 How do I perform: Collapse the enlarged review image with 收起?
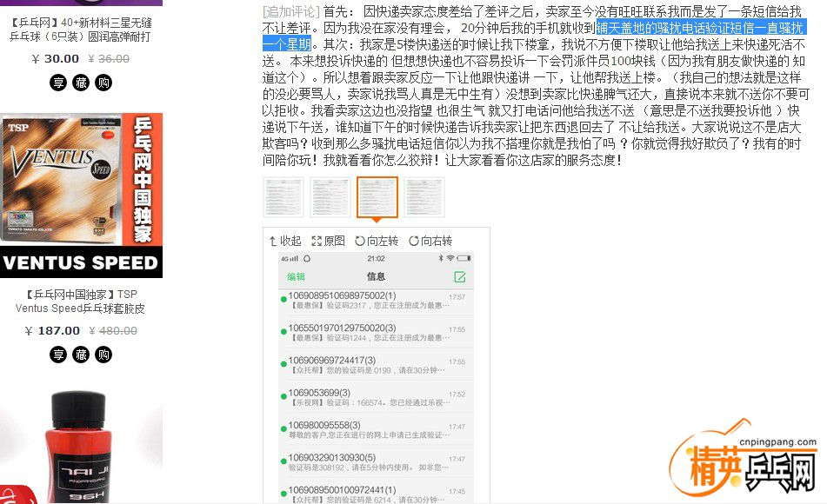click(x=285, y=241)
